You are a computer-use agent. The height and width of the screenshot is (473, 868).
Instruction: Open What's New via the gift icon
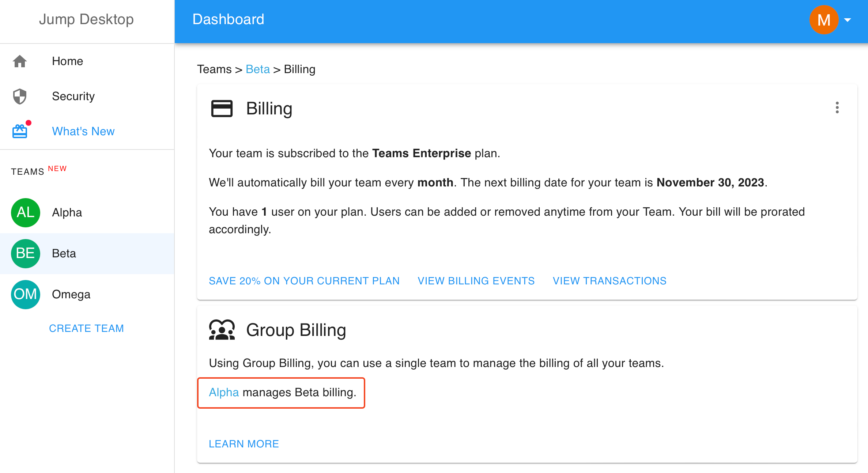(x=20, y=130)
